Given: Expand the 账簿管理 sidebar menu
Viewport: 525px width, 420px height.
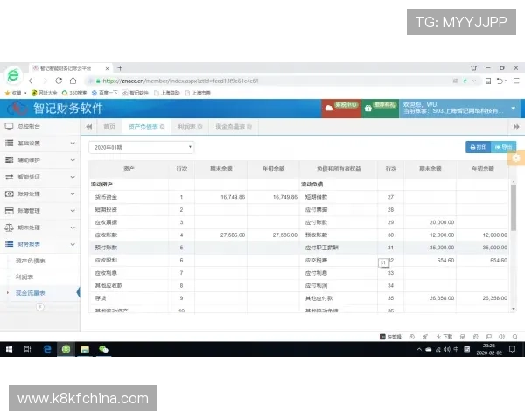Looking at the screenshot, I should point(40,211).
